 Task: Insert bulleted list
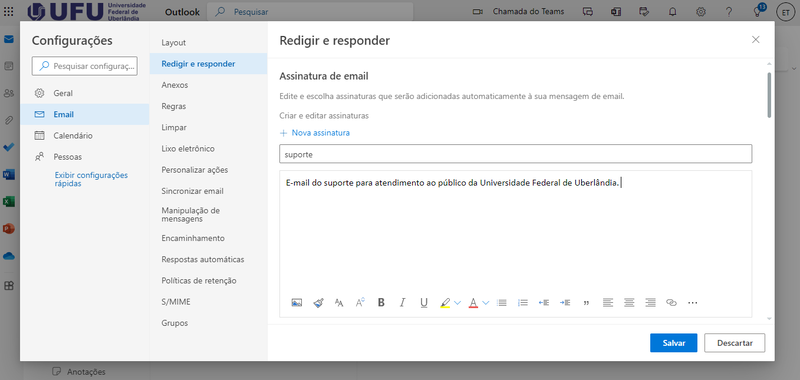tap(502, 302)
